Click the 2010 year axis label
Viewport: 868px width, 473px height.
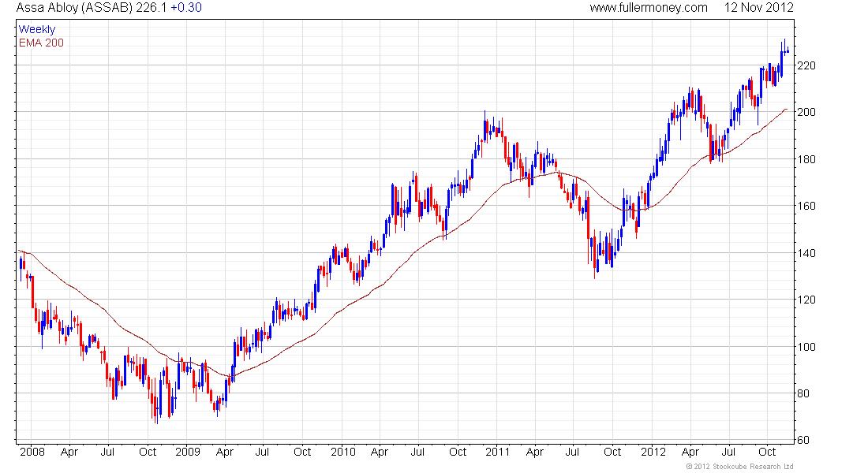pos(343,452)
